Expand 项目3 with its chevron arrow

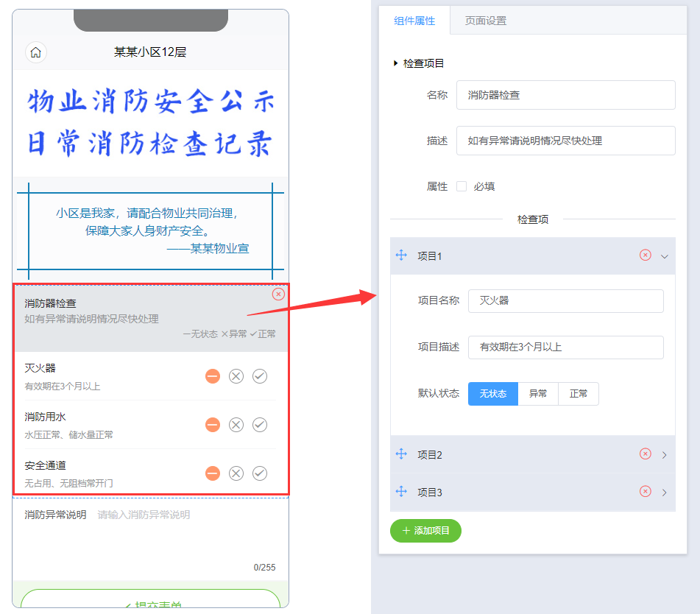pyautogui.click(x=665, y=493)
